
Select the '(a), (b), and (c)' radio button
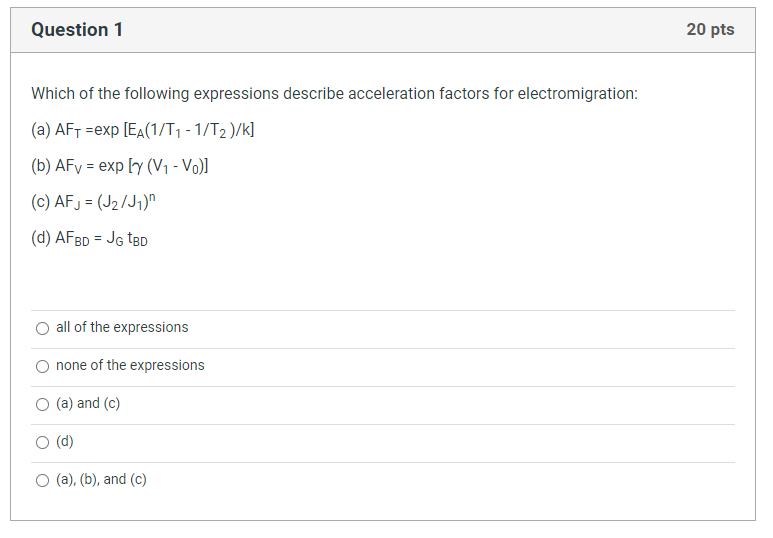42,480
